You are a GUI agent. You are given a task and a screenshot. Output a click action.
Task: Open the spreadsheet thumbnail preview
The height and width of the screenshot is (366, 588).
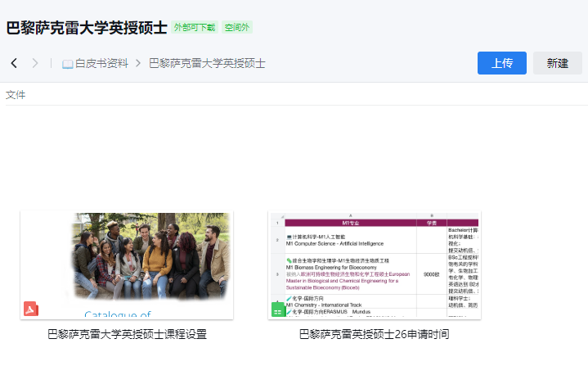[x=375, y=265]
